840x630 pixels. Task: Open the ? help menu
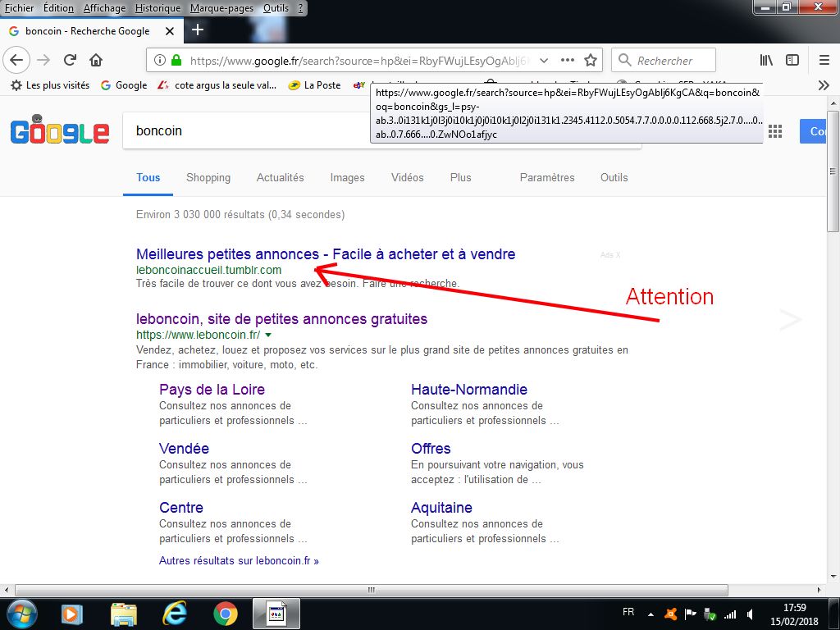(x=300, y=8)
